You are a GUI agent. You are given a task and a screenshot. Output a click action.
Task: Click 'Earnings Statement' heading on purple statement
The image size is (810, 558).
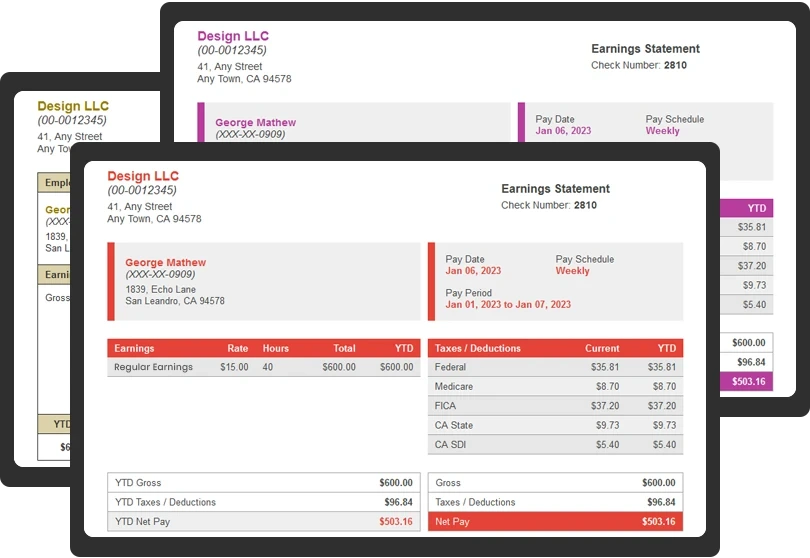pos(645,49)
